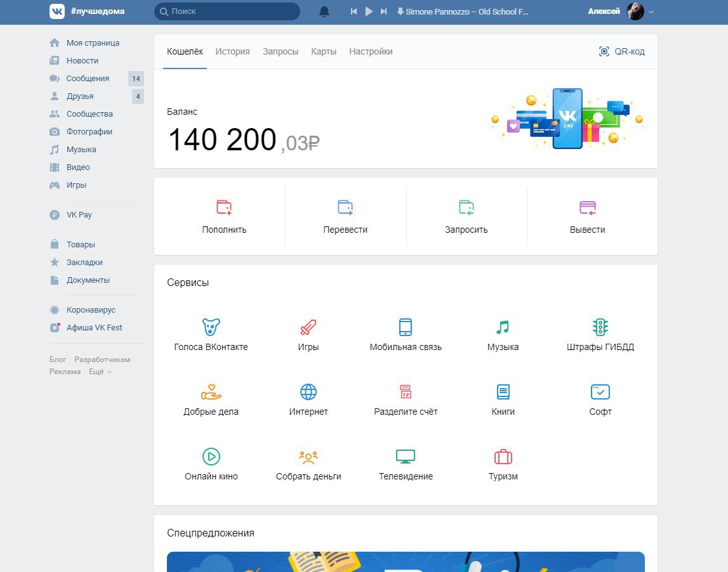Screen dimensions: 728x572
Task: Click the user avatar thumbnail
Action: (x=635, y=11)
